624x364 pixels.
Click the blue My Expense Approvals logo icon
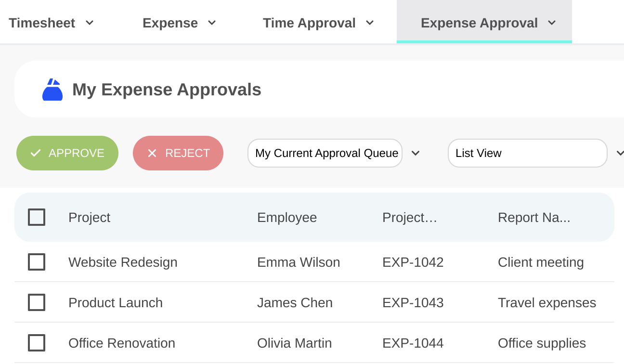(x=52, y=90)
